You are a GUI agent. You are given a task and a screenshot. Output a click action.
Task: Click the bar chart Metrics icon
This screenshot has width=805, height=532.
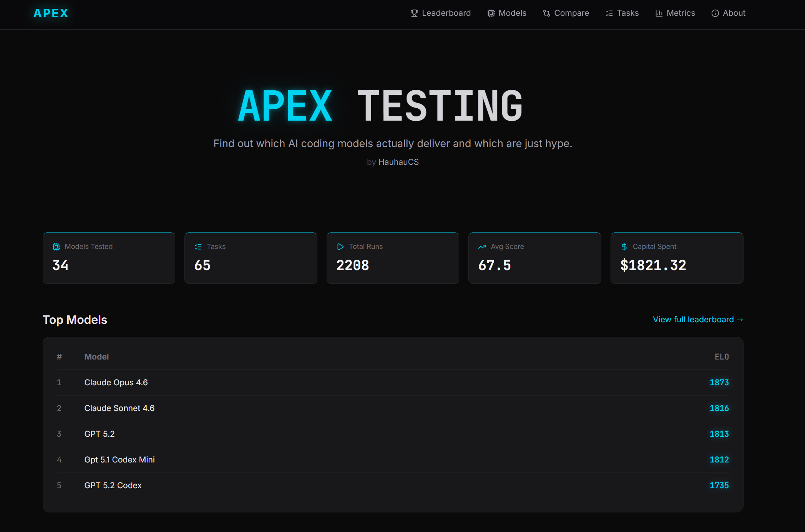659,13
